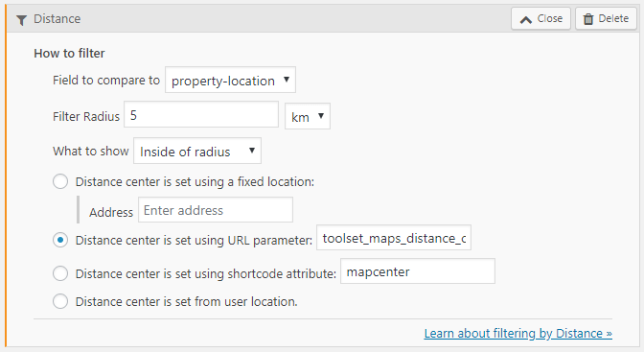Viewport: 644px width, 352px height.
Task: Open the Inside of radius dropdown
Action: coord(197,151)
